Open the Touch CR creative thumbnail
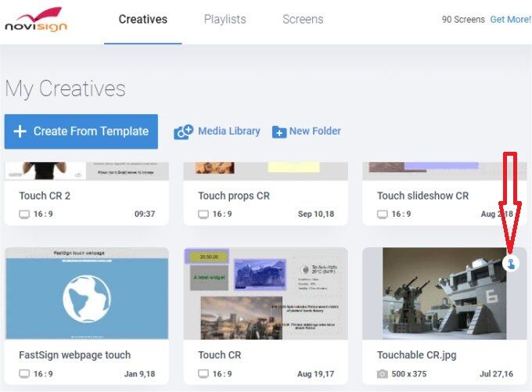The height and width of the screenshot is (392, 532). [x=265, y=293]
